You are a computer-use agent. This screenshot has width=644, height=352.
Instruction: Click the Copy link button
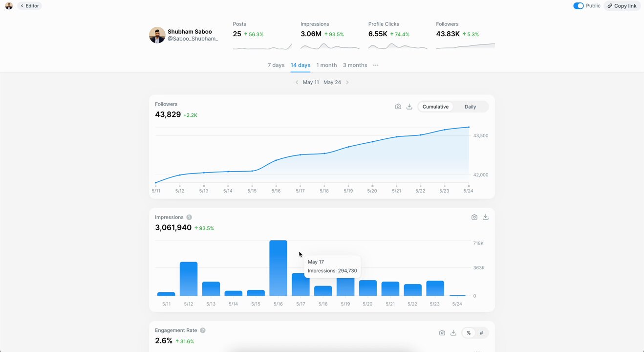(x=622, y=6)
